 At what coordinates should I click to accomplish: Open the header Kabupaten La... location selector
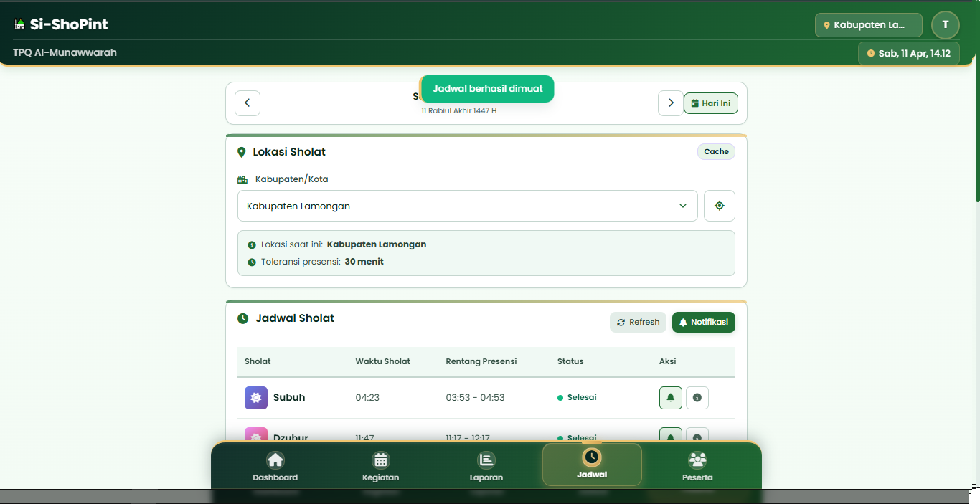click(868, 25)
